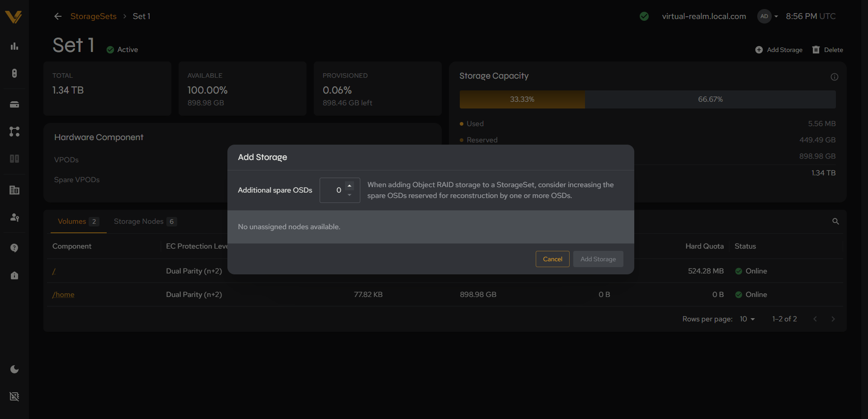Screen dimensions: 868x419
Task: Cancel the Add Storage dialog
Action: coord(552,259)
